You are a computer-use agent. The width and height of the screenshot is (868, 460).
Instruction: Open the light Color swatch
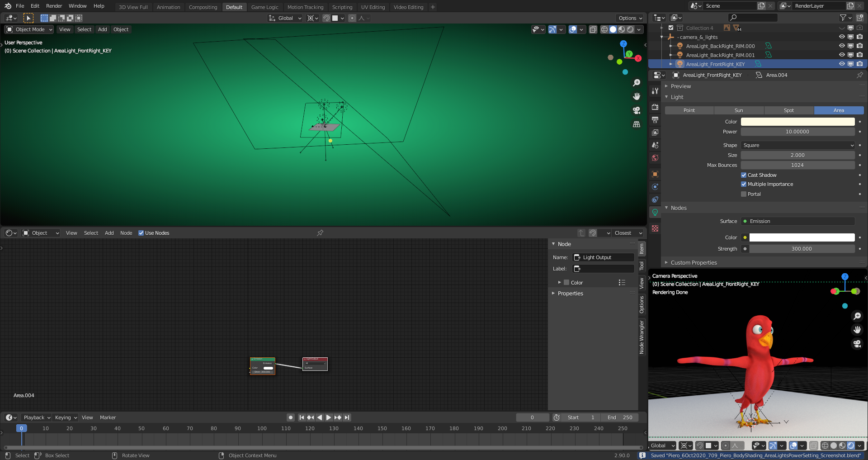click(798, 121)
